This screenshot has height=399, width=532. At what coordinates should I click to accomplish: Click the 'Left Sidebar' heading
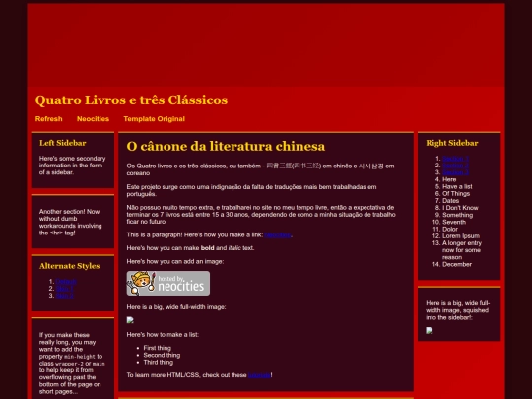(x=63, y=143)
